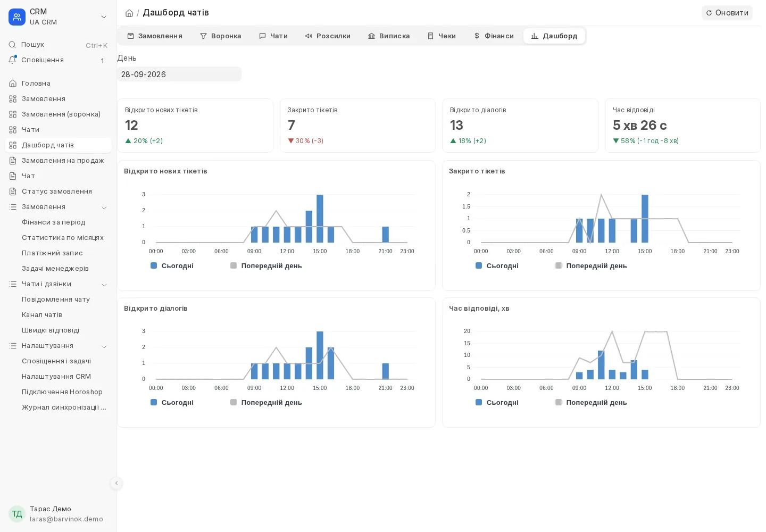766x532 pixels.
Task: Click the home breadcrumb icon
Action: [129, 13]
